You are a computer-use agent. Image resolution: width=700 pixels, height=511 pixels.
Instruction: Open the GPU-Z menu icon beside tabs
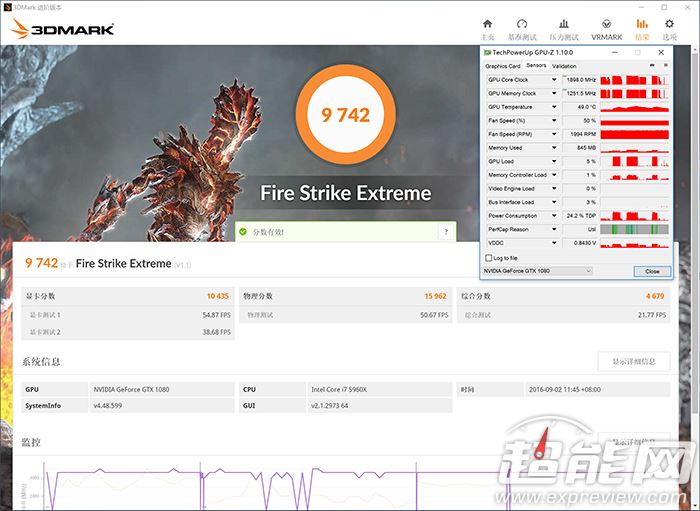point(666,66)
